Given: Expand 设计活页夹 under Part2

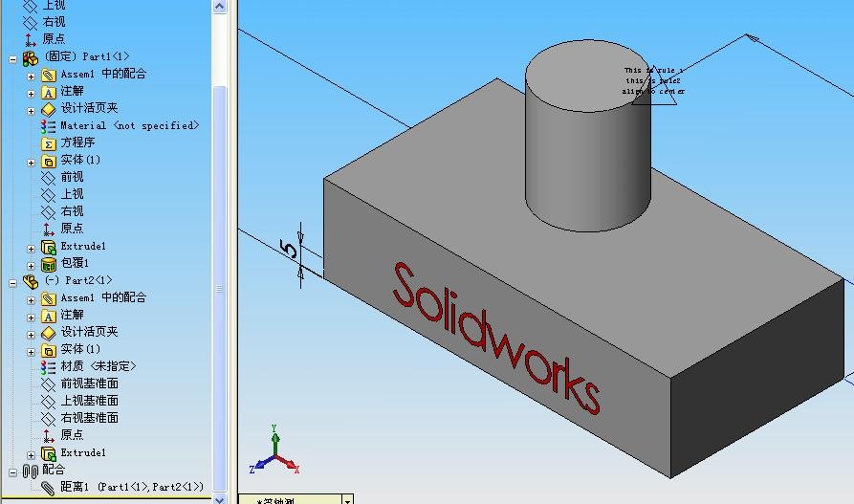Looking at the screenshot, I should 31,335.
